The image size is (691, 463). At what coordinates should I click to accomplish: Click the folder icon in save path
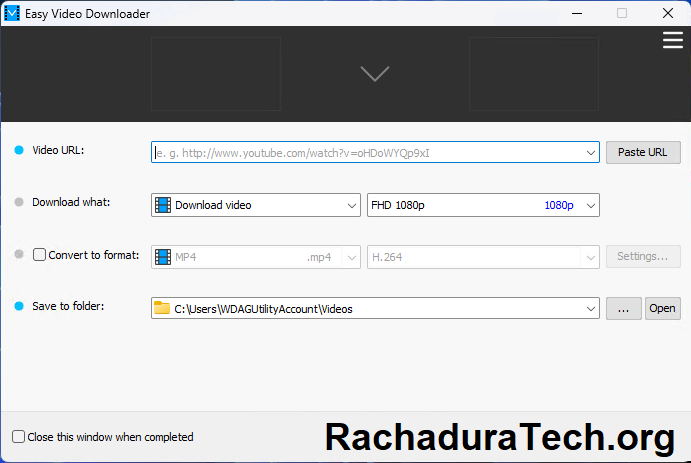click(162, 308)
